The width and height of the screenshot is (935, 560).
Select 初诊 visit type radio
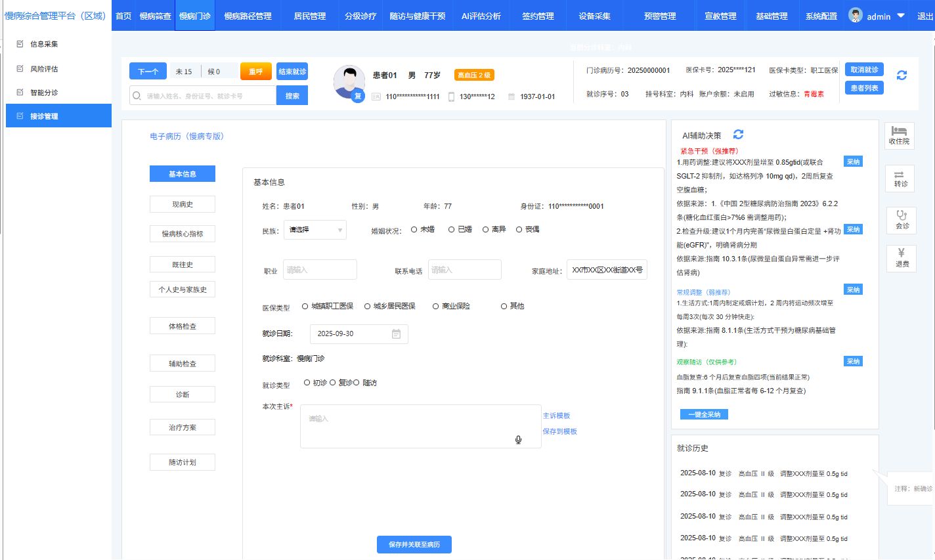click(x=307, y=383)
